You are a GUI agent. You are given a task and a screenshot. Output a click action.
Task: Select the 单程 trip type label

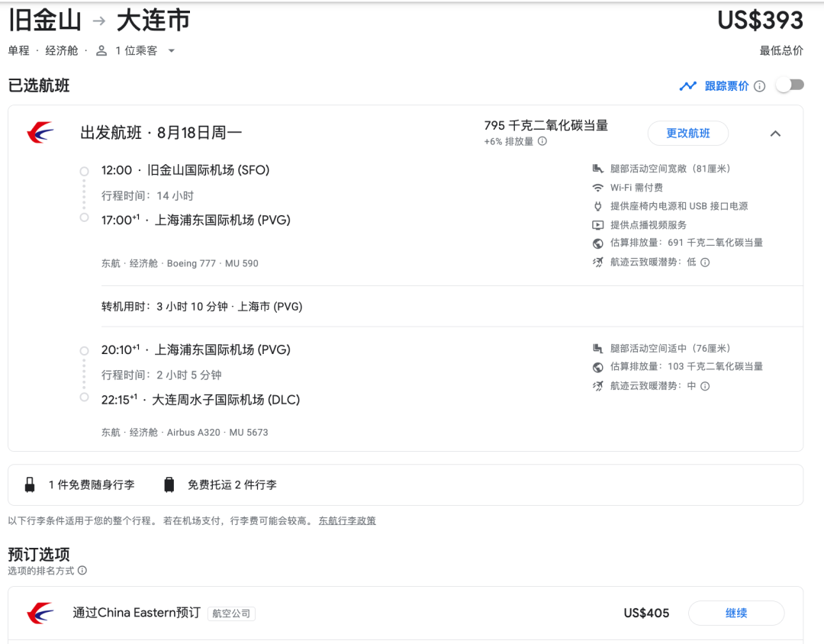click(x=18, y=50)
